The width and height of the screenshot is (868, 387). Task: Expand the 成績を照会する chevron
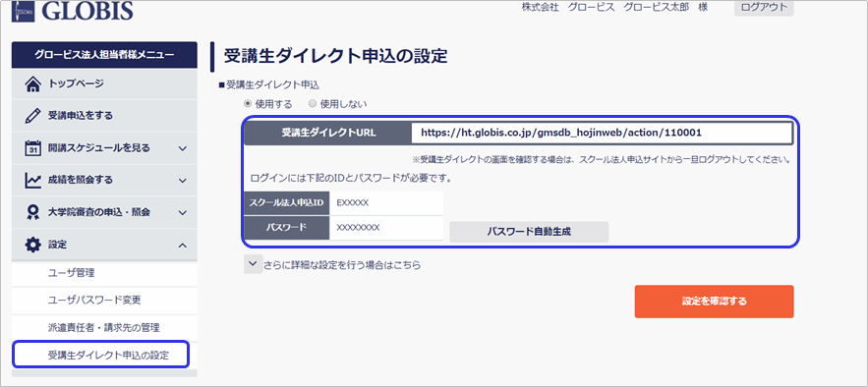pyautogui.click(x=183, y=180)
